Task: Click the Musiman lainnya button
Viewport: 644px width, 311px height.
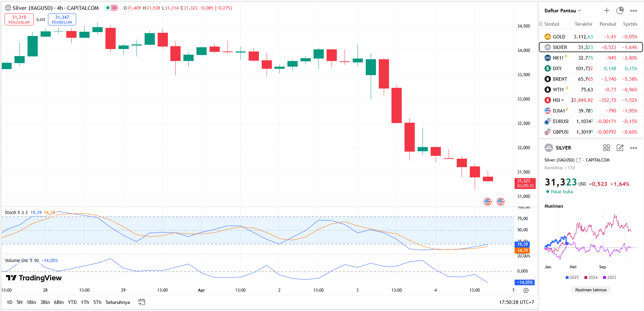Action: pos(591,290)
